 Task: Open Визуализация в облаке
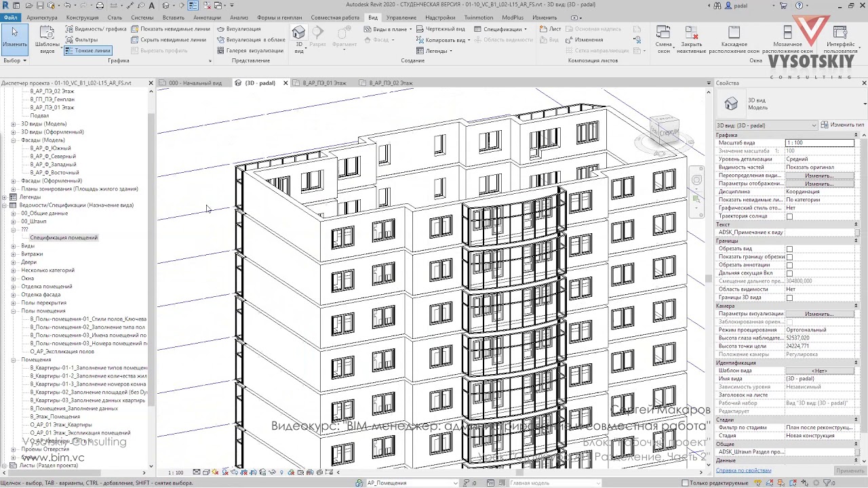tap(251, 40)
